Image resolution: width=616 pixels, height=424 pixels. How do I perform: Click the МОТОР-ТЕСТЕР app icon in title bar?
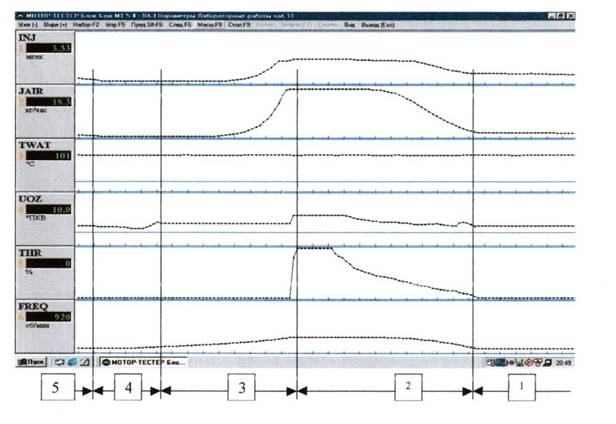20,16
